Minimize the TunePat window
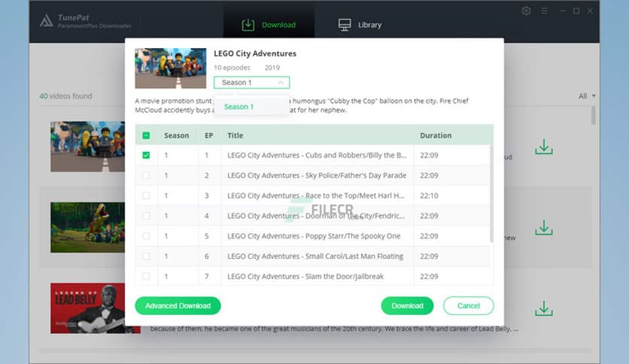629x364 pixels. pos(562,11)
